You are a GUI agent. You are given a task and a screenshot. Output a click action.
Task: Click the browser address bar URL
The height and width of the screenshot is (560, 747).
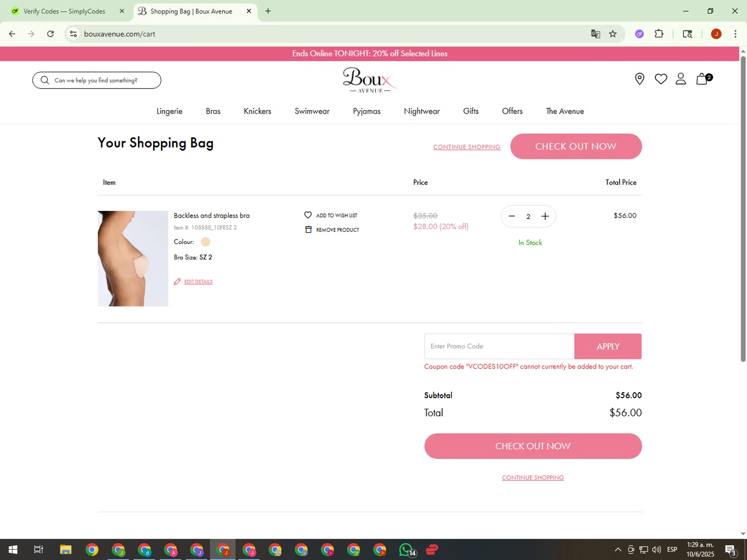click(120, 34)
